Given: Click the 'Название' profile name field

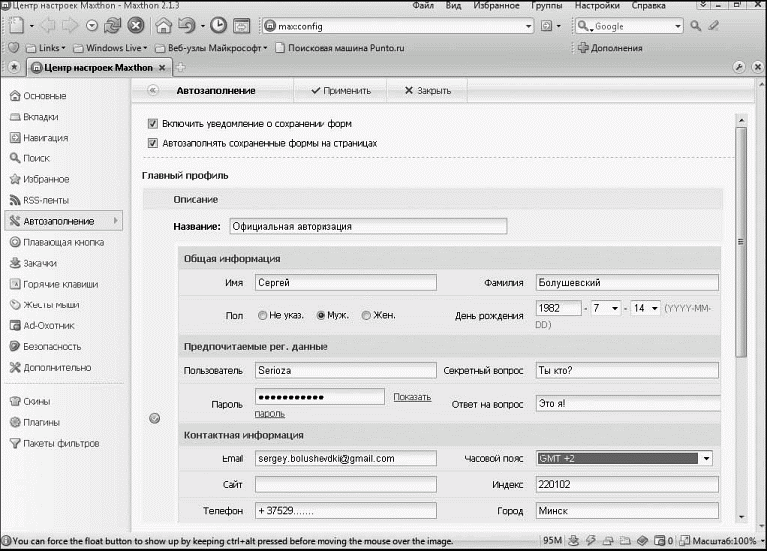Looking at the screenshot, I should point(368,226).
